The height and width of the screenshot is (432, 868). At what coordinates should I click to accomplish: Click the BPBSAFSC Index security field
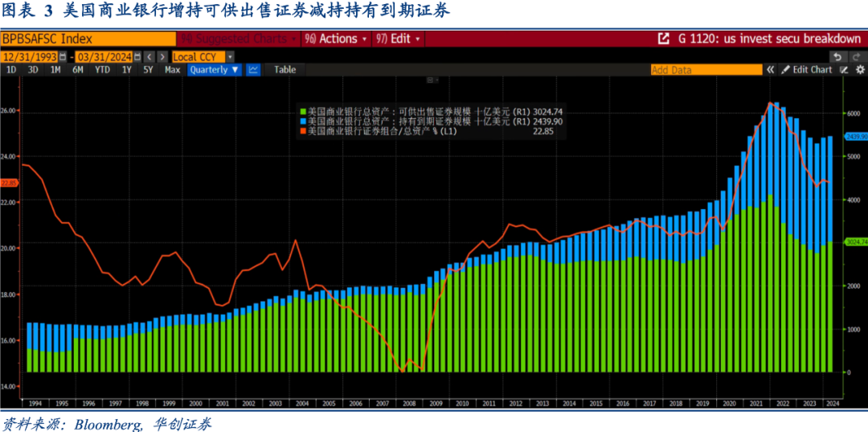pos(88,39)
